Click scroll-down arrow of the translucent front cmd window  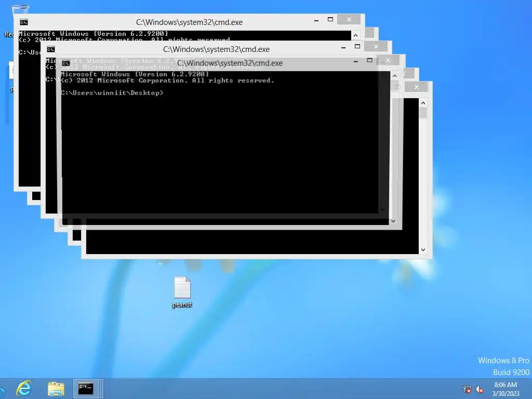coord(393,221)
